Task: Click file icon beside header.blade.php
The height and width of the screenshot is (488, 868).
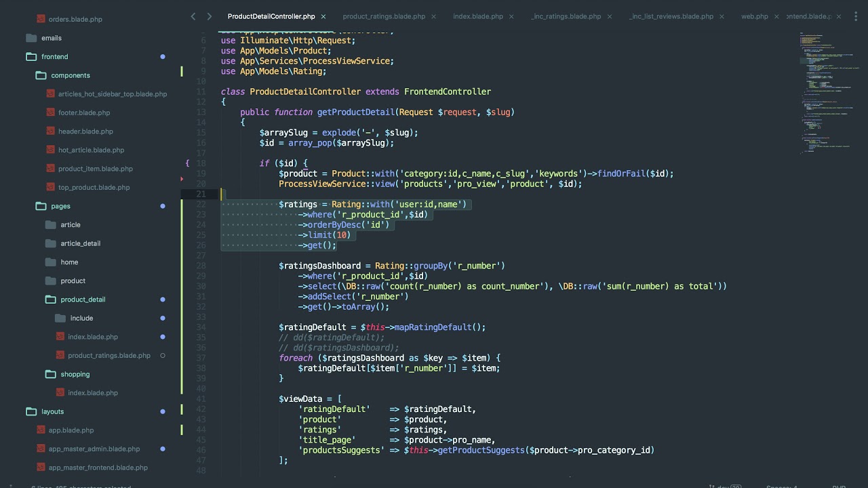Action: coord(51,131)
